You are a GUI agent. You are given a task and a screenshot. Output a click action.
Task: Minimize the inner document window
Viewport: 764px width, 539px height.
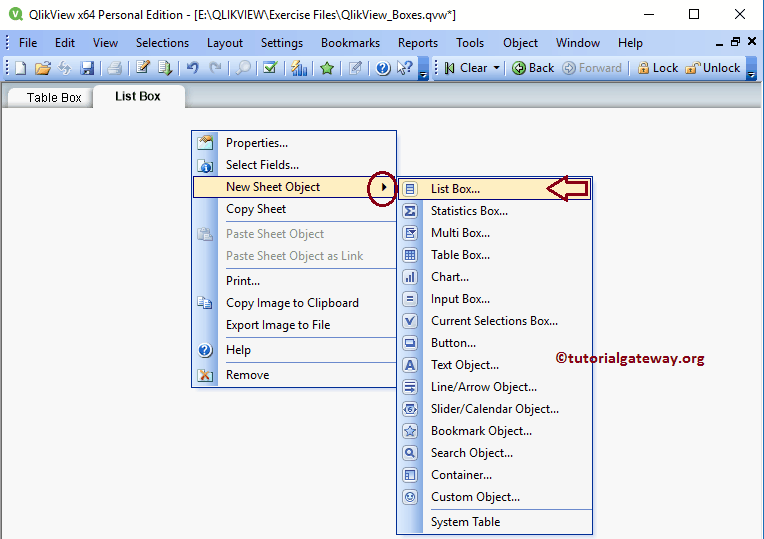pos(719,43)
